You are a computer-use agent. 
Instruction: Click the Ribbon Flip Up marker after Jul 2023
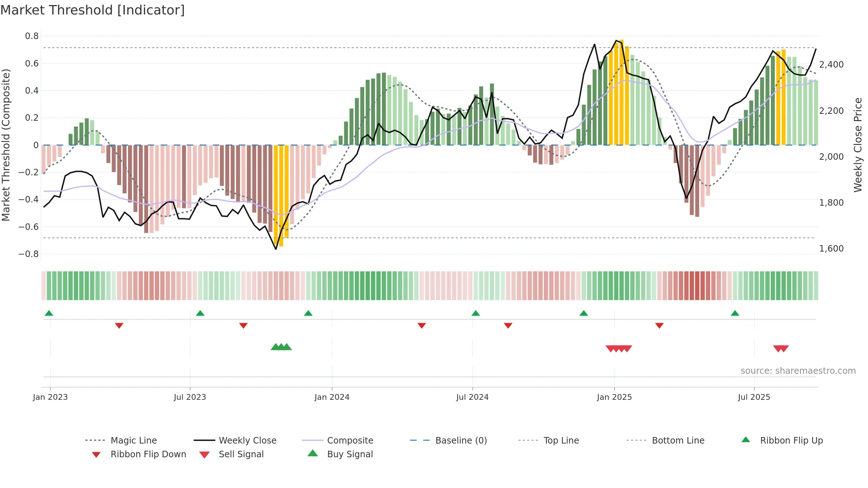200,313
